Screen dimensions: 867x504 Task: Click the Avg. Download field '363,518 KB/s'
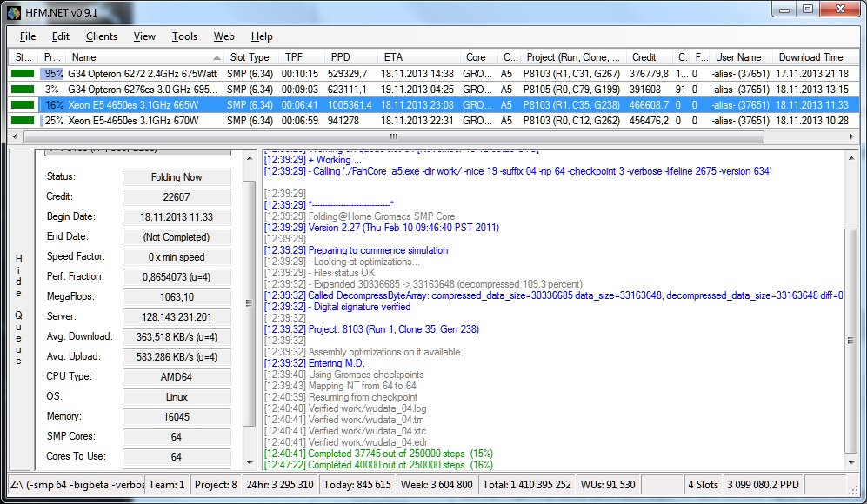(x=177, y=336)
